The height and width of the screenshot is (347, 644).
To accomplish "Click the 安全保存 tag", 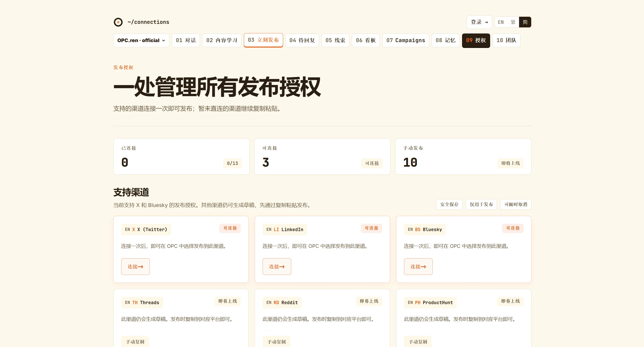I will (x=449, y=204).
